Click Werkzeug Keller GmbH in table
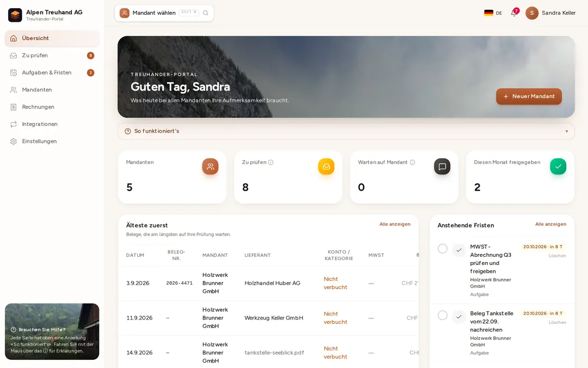The image size is (588, 368). (274, 318)
